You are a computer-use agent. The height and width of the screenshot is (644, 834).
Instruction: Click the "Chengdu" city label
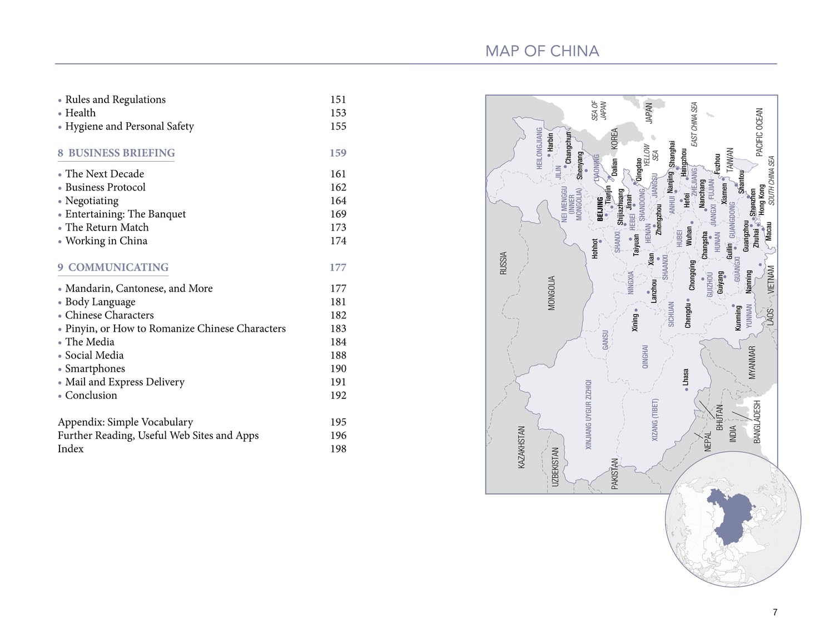pos(688,315)
